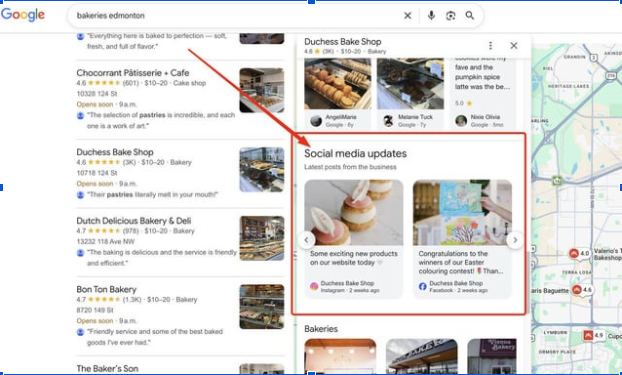Image resolution: width=622 pixels, height=375 pixels.
Task: Select '10328 124 St' address text
Action: (x=97, y=94)
